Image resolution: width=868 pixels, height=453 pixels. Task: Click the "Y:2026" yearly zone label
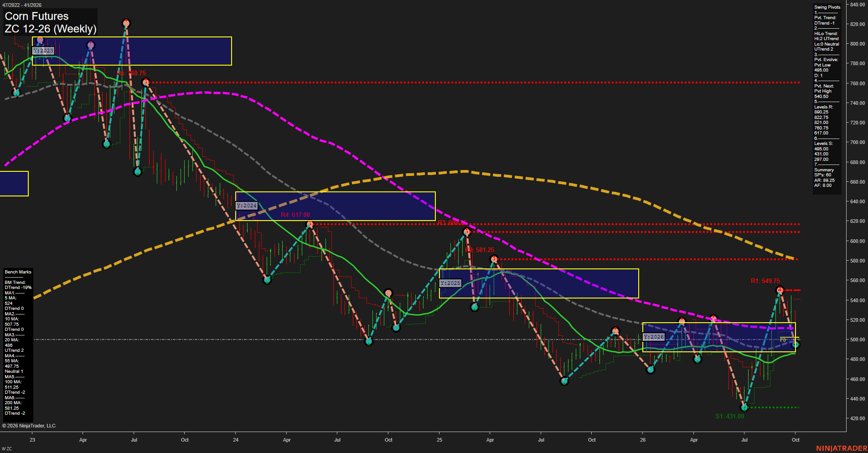[x=654, y=337]
